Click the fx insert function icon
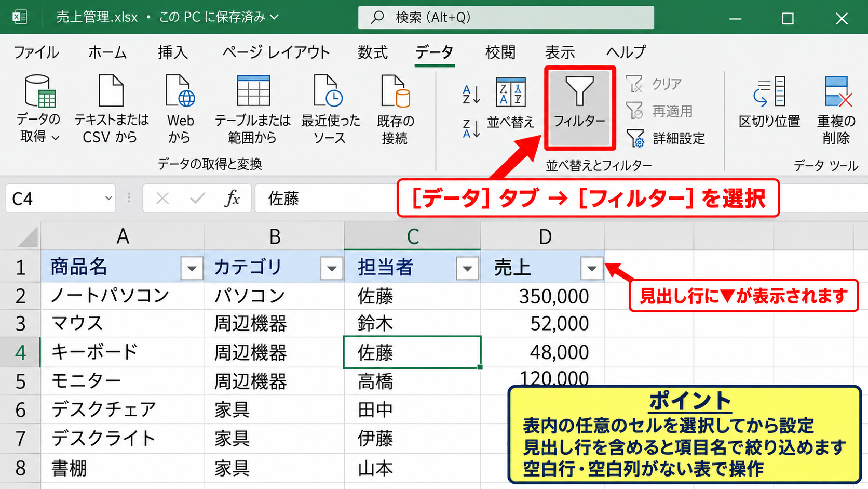This screenshot has height=489, width=868. 232,199
